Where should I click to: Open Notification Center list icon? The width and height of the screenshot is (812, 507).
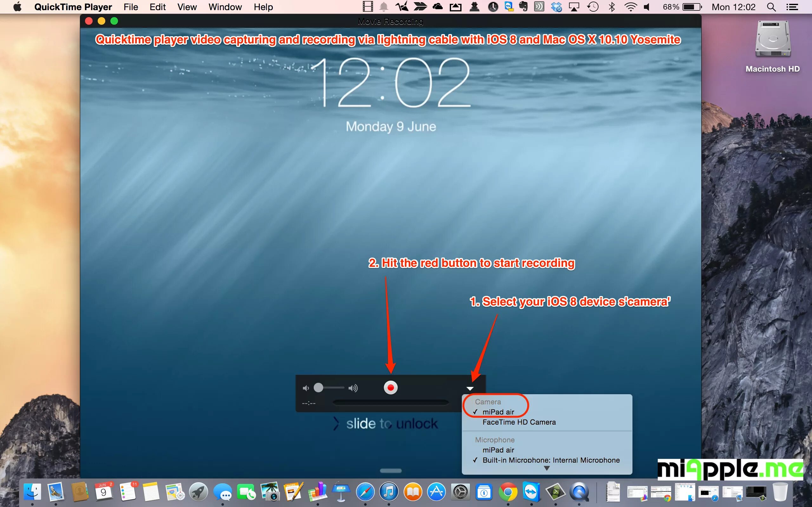[x=792, y=7]
